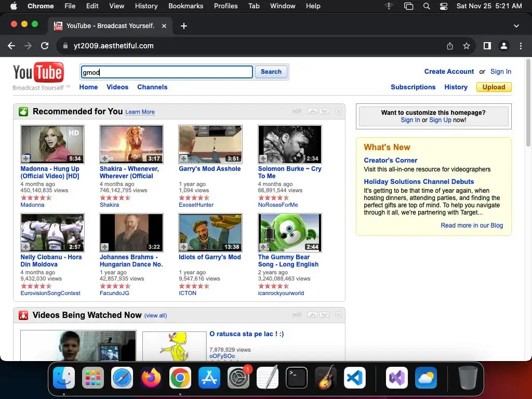
Task: Open the Bookmarks menu
Action: click(185, 6)
